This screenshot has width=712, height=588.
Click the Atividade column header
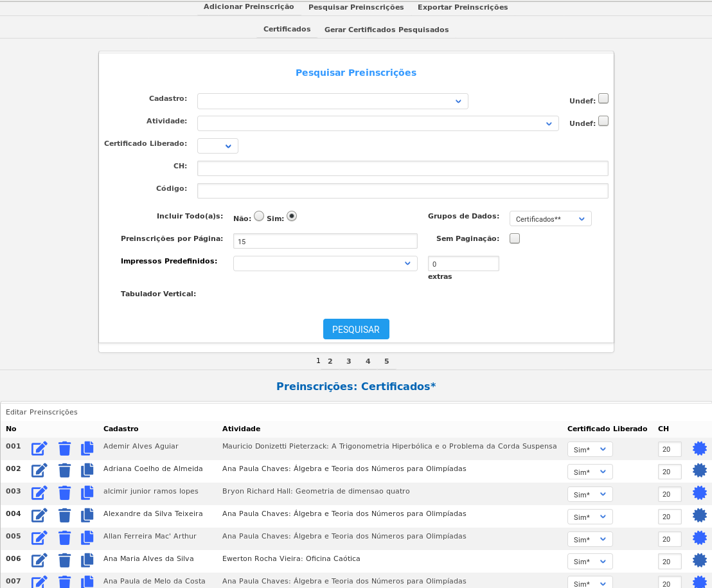tap(241, 429)
